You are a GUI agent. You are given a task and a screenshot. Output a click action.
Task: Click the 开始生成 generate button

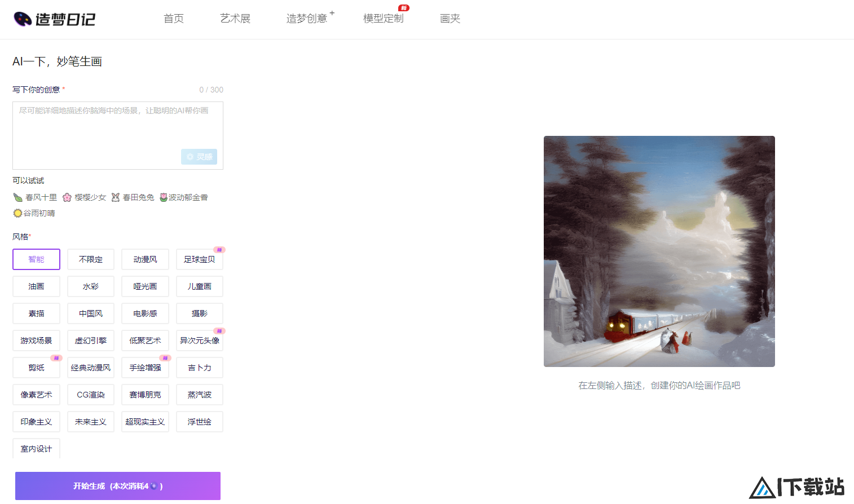point(118,486)
